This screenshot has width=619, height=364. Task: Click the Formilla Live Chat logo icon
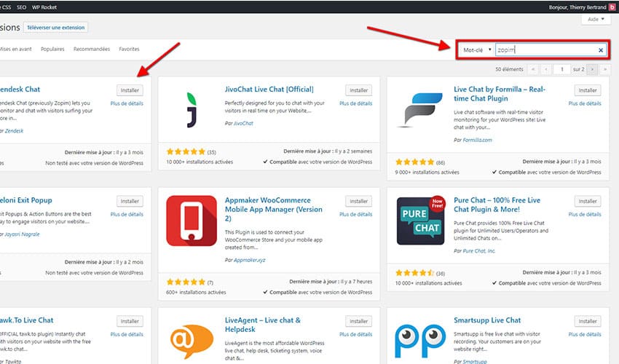coord(419,110)
